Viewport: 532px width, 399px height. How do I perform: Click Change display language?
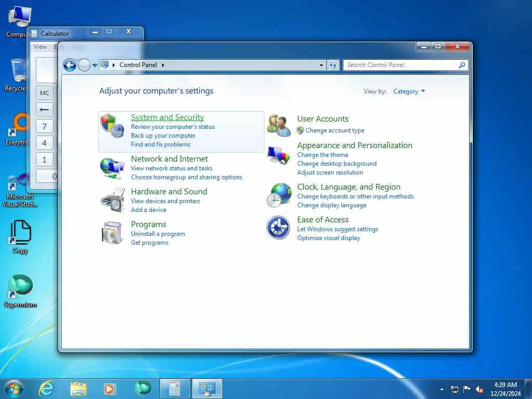(x=332, y=205)
